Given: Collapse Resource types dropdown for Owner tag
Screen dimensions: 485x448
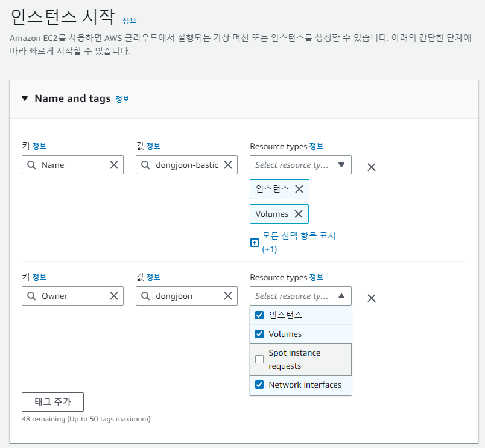Looking at the screenshot, I should (300, 296).
